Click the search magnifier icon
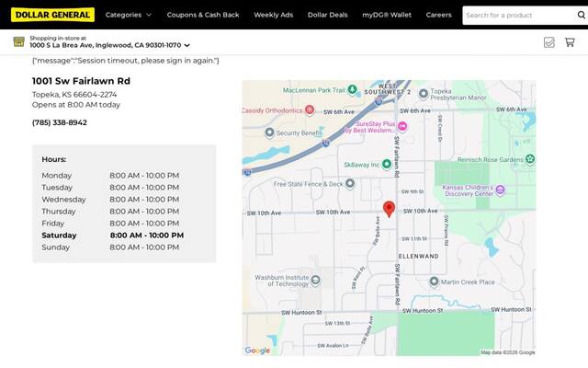The width and height of the screenshot is (588, 368). pos(582,15)
